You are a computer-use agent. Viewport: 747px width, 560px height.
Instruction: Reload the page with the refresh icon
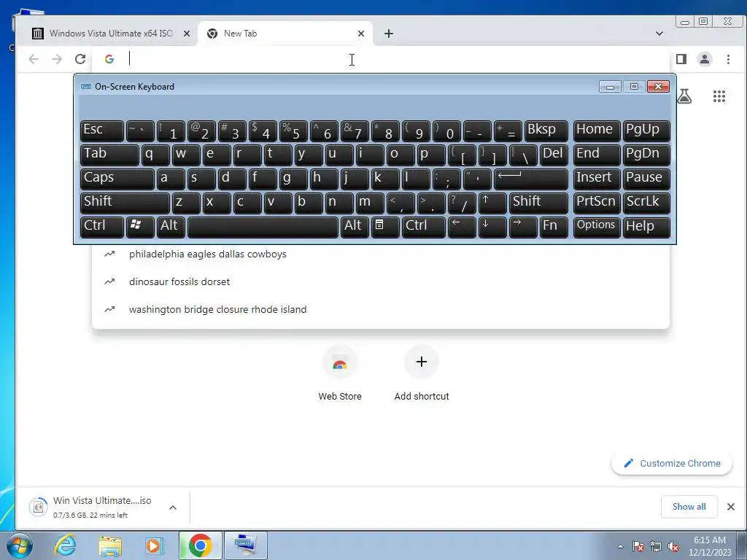[80, 59]
